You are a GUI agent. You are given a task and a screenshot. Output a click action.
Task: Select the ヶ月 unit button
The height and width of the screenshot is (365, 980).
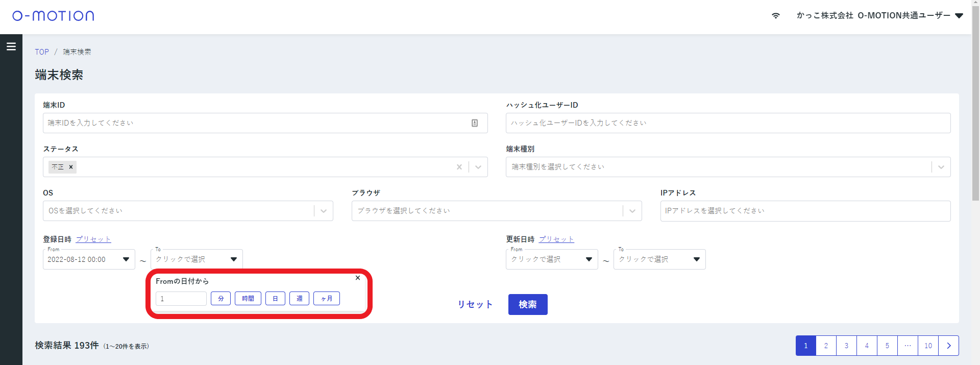click(327, 299)
